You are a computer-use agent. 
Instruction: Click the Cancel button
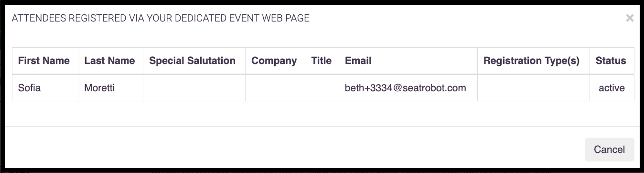tap(609, 150)
